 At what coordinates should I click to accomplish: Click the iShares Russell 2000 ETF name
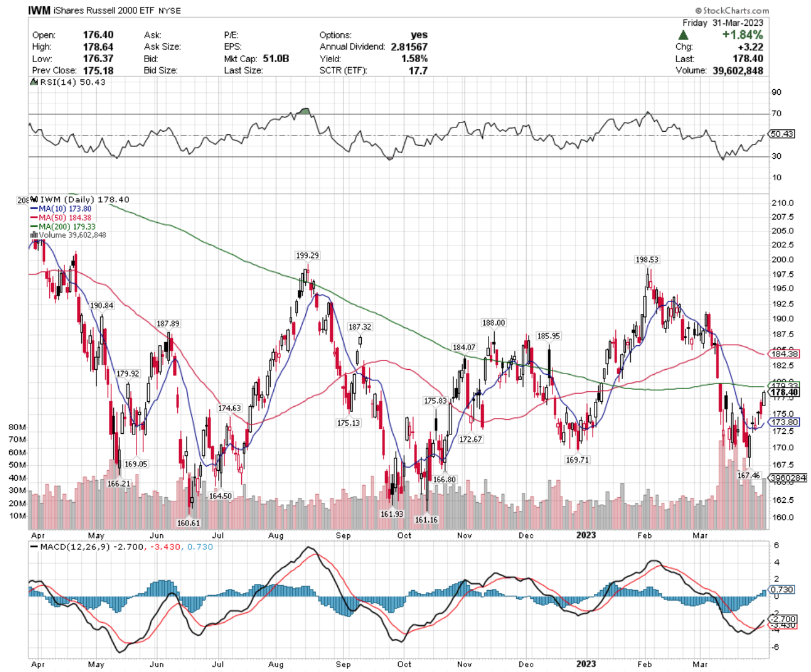coord(104,10)
